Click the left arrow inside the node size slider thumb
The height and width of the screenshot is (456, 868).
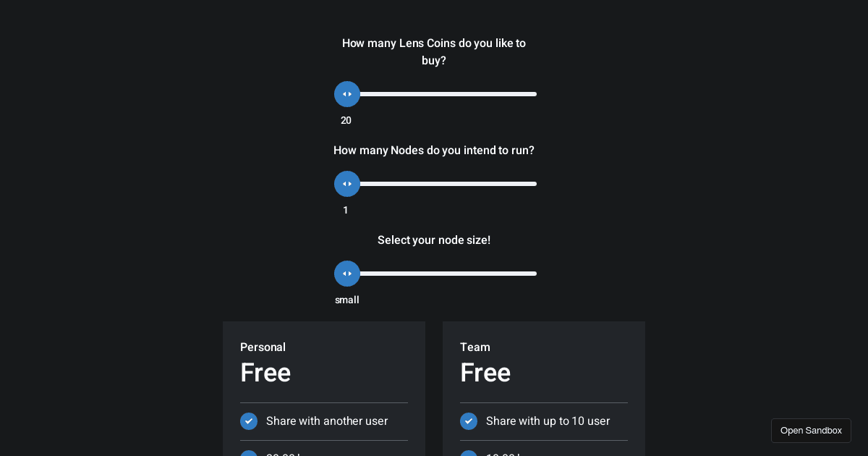coord(344,274)
